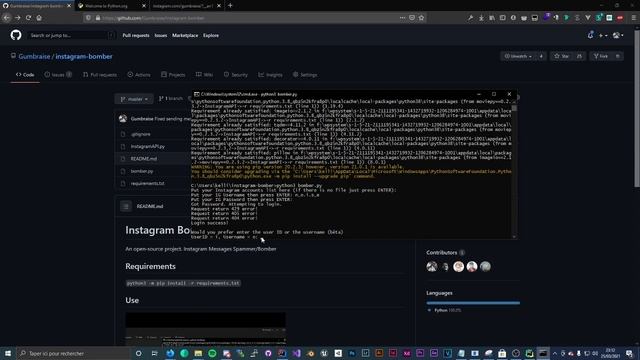This screenshot has height=360, width=640.
Task: Close the Welcome to Python.org tab
Action: tap(144, 6)
